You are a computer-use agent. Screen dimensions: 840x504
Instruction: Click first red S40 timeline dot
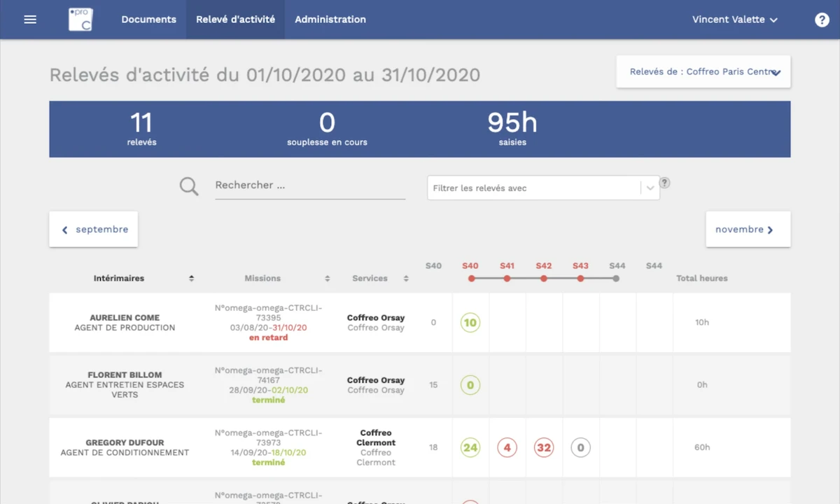pos(471,279)
